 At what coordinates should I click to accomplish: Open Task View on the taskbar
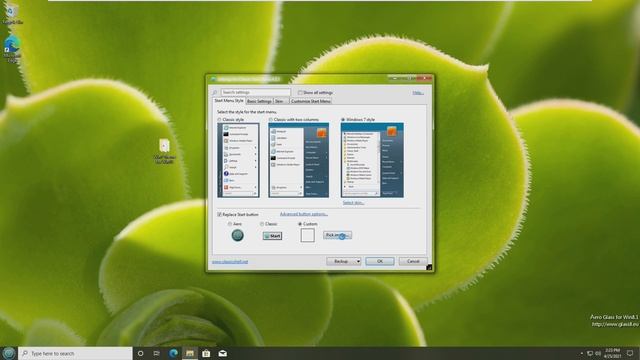click(x=157, y=353)
